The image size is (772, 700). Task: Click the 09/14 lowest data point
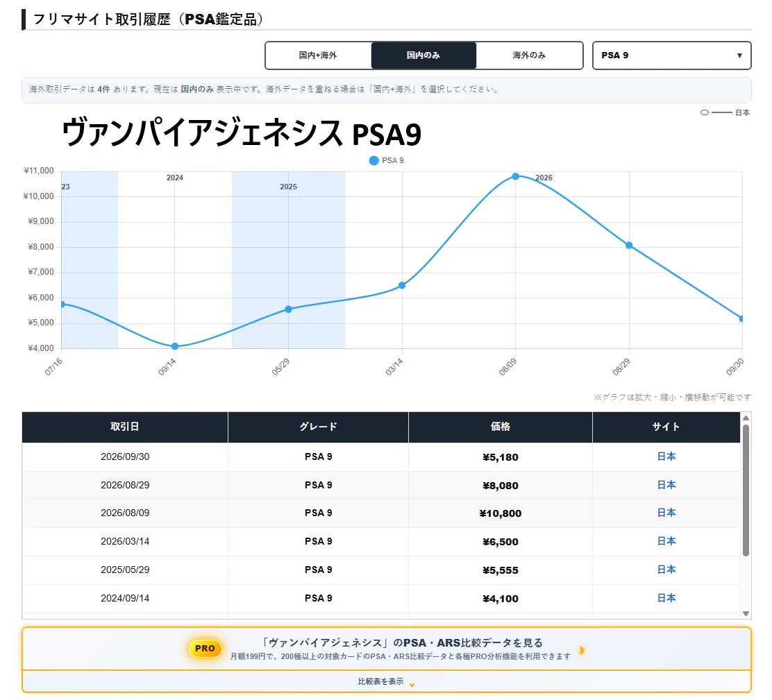click(x=175, y=346)
